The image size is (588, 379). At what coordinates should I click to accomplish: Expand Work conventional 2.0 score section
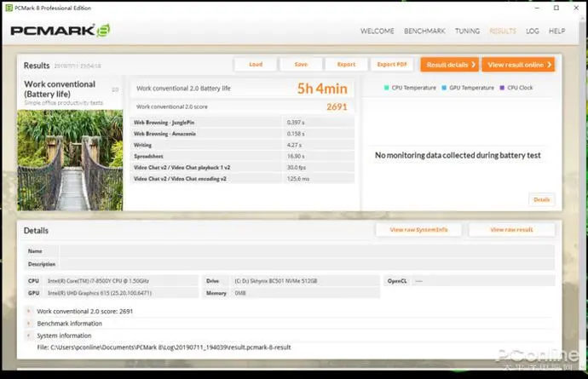(29, 312)
